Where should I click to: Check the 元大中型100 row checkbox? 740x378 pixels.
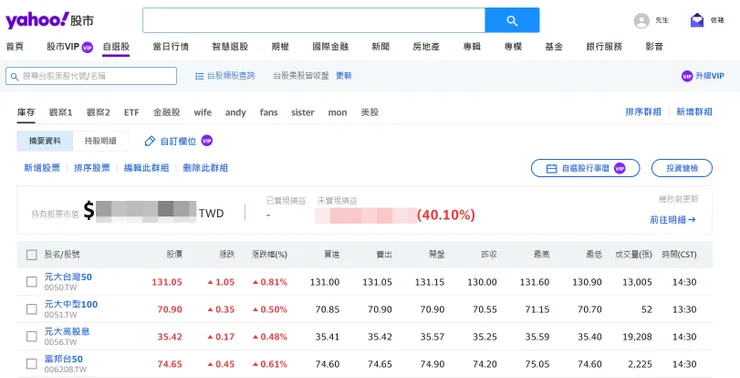[x=32, y=310]
